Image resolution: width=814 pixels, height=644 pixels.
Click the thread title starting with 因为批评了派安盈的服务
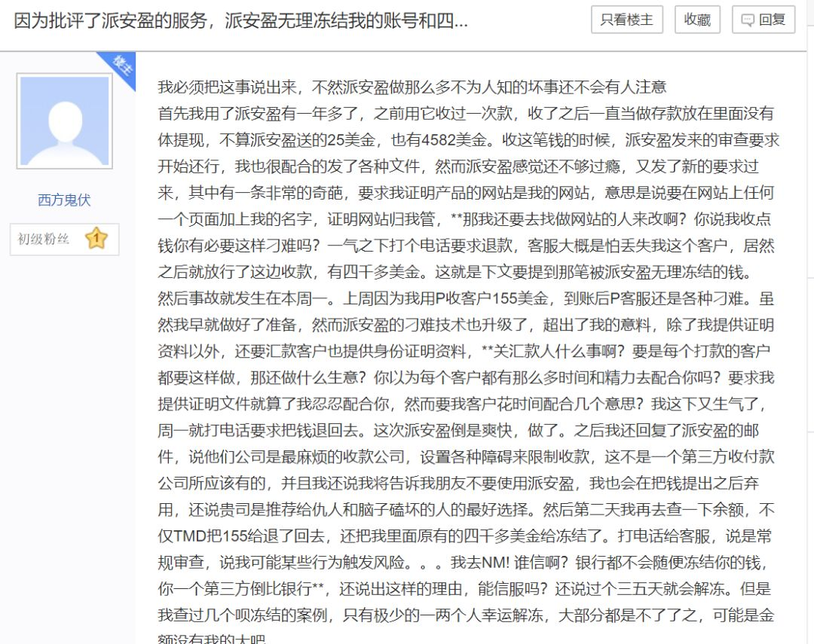click(x=241, y=21)
